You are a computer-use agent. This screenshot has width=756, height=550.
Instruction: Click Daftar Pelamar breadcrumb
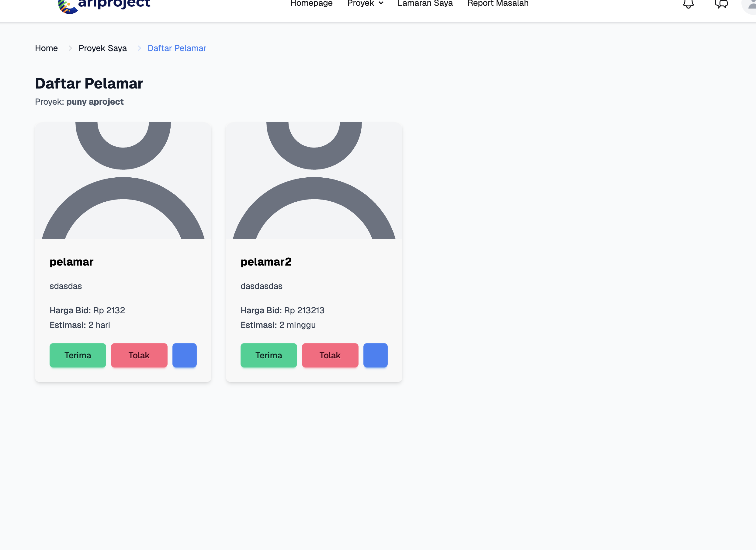[x=177, y=48]
